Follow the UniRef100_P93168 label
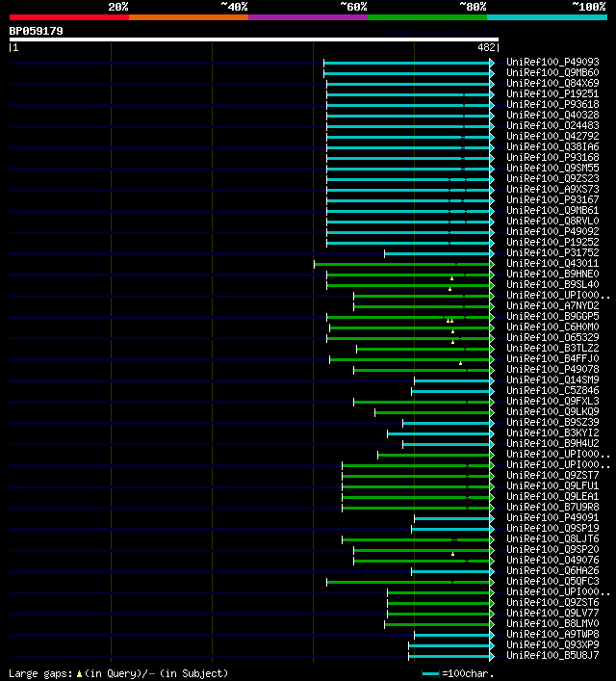The image size is (616, 681). pyautogui.click(x=552, y=157)
